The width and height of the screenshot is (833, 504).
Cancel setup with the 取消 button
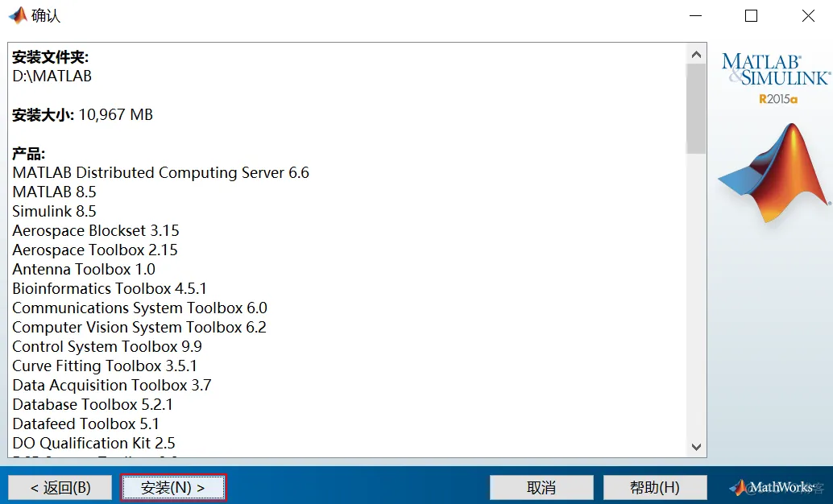click(x=541, y=488)
